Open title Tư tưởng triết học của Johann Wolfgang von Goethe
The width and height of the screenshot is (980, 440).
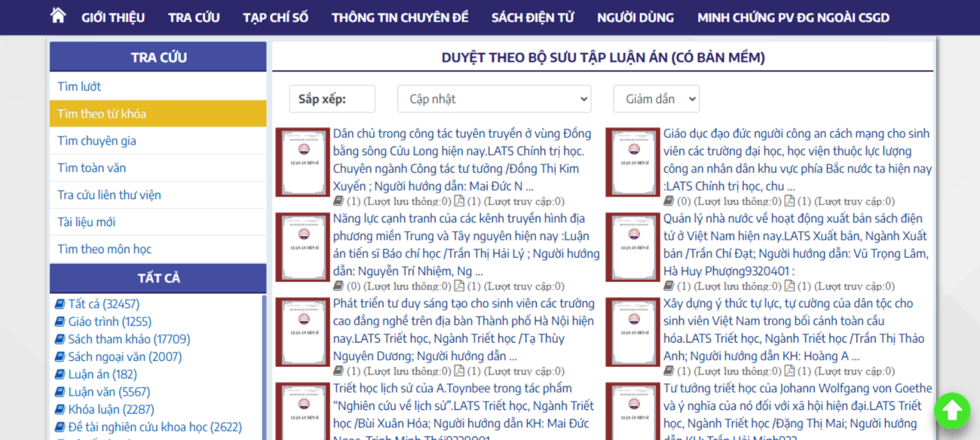(x=797, y=410)
